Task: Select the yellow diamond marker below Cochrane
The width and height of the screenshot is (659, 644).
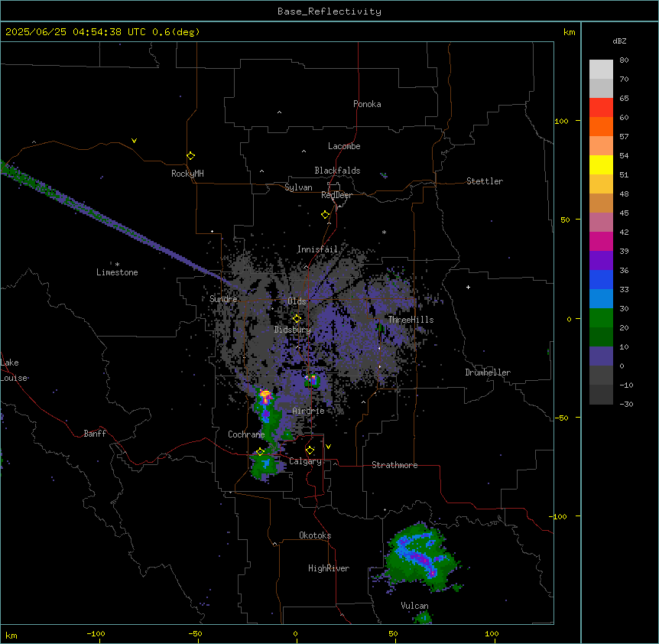Action: (260, 452)
